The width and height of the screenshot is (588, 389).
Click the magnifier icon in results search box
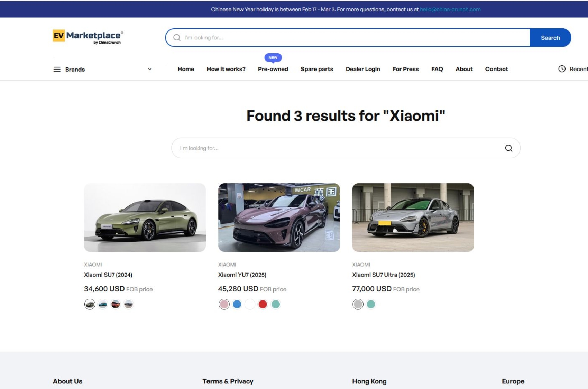pyautogui.click(x=508, y=148)
